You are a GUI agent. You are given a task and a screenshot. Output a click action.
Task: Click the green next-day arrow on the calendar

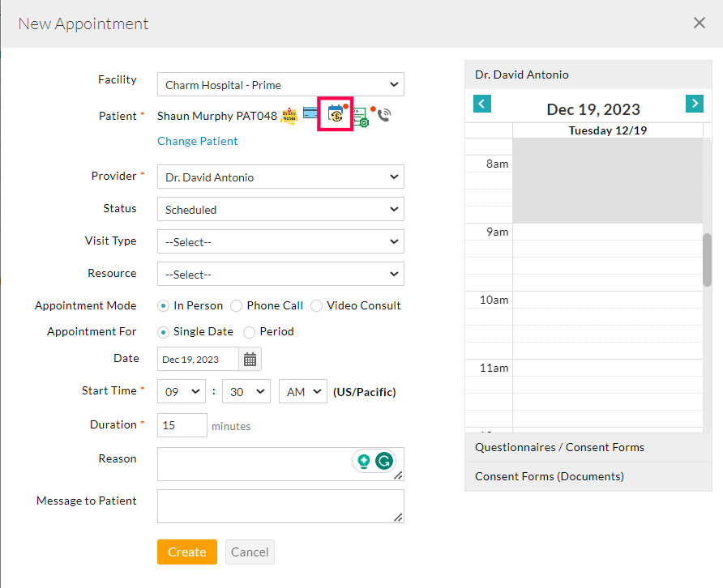(x=695, y=104)
